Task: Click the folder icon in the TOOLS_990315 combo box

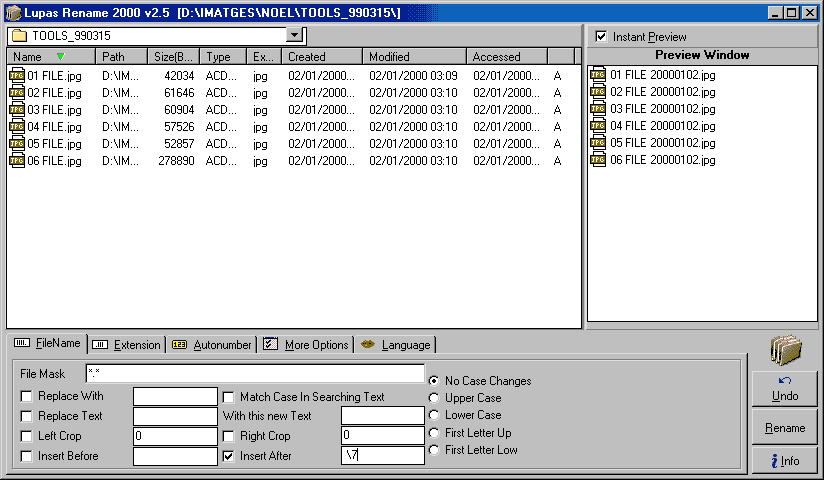Action: (x=19, y=36)
